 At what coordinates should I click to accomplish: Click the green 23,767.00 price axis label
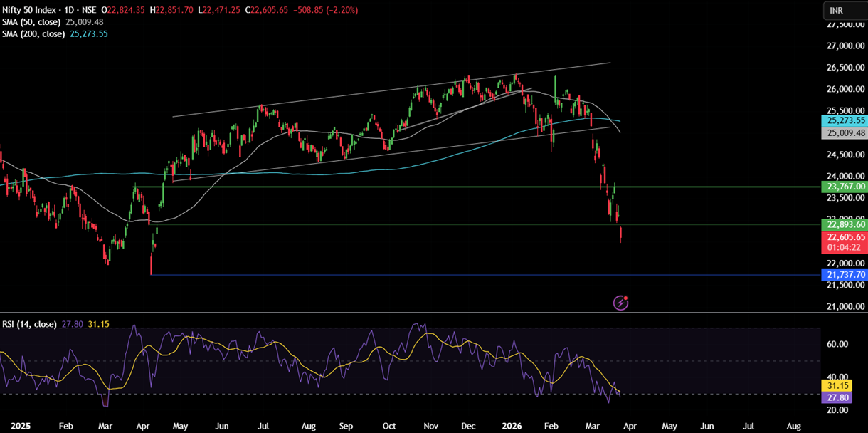tap(844, 187)
